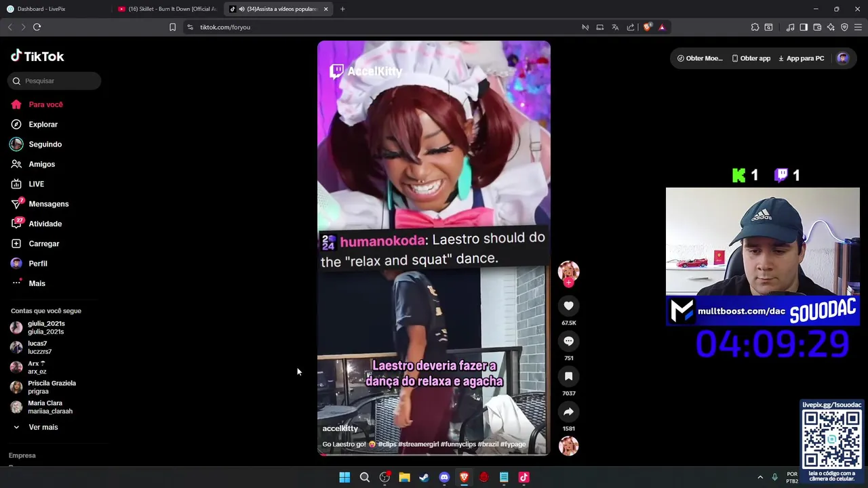868x488 pixels.
Task: Click the Obter Moedas button
Action: tap(699, 58)
